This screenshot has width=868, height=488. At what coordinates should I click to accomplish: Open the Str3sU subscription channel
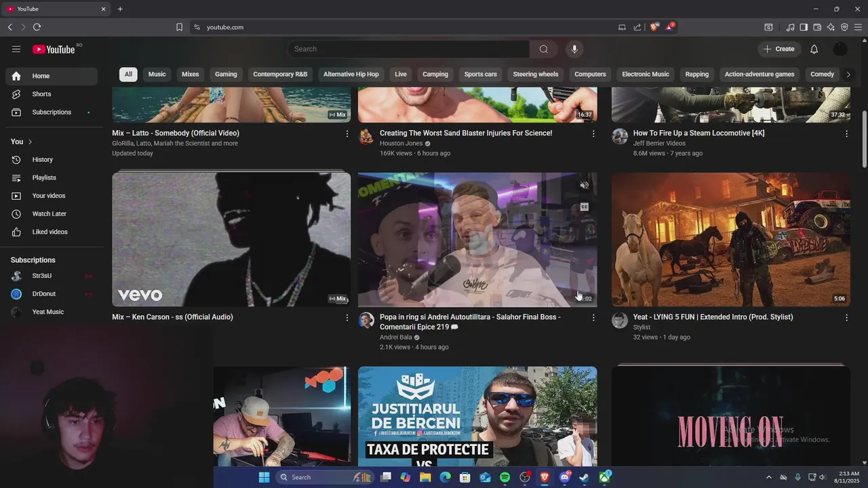point(52,276)
